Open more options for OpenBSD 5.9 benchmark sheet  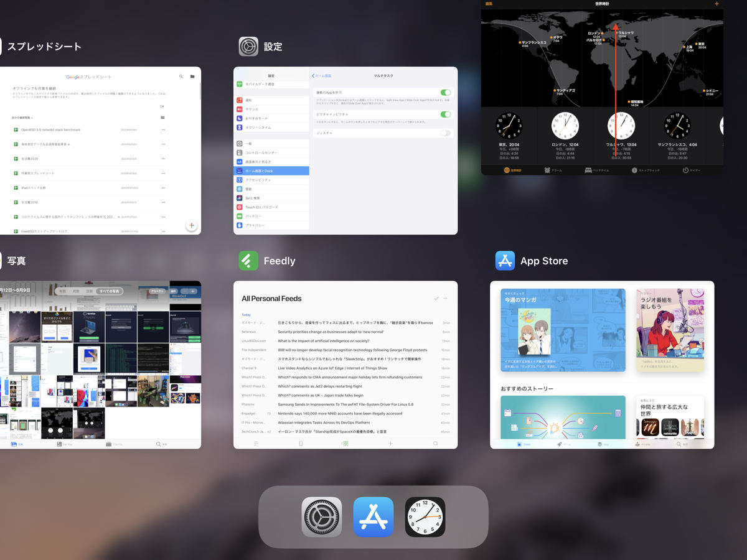163,129
